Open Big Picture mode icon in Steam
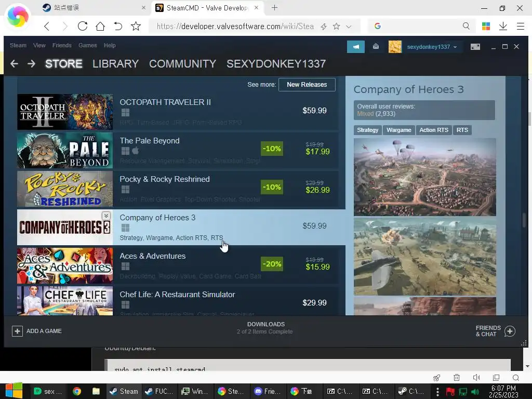Screen dimensions: 532x399 tap(475, 46)
